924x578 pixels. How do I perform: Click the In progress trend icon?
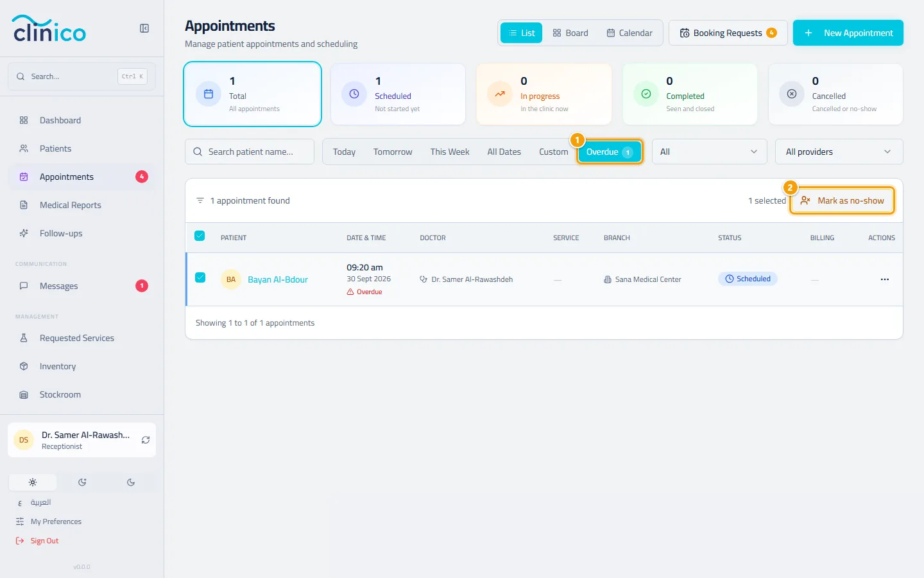(500, 94)
